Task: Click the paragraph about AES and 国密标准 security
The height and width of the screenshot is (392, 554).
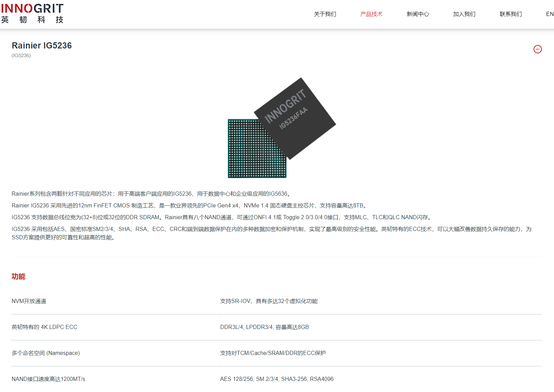Action: (x=272, y=233)
